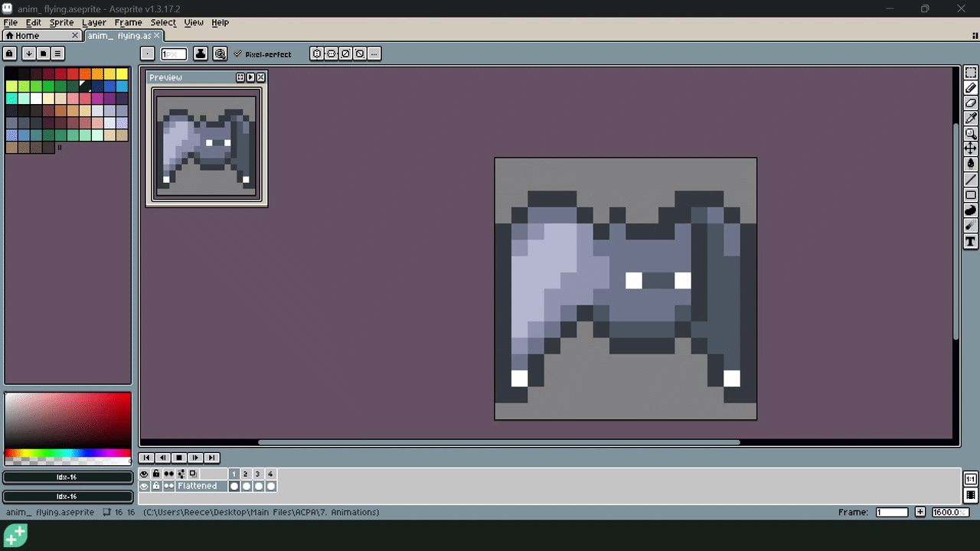Image resolution: width=980 pixels, height=551 pixels.
Task: Select the Eraser tool
Action: coord(971,103)
